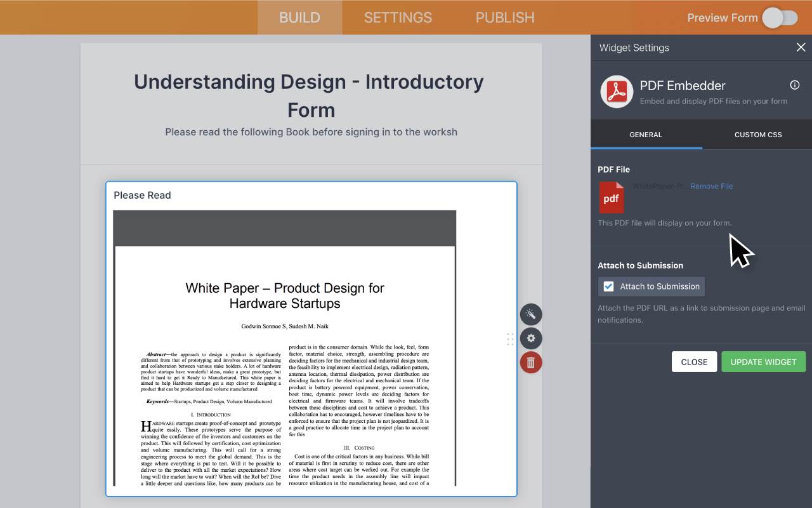The image size is (812, 508).
Task: Select the Please Read field label
Action: (142, 195)
